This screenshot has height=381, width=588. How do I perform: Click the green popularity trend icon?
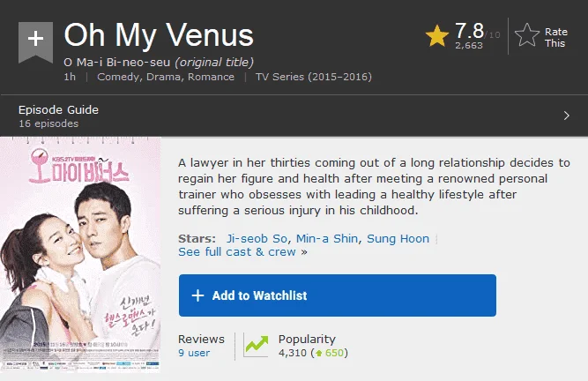257,345
